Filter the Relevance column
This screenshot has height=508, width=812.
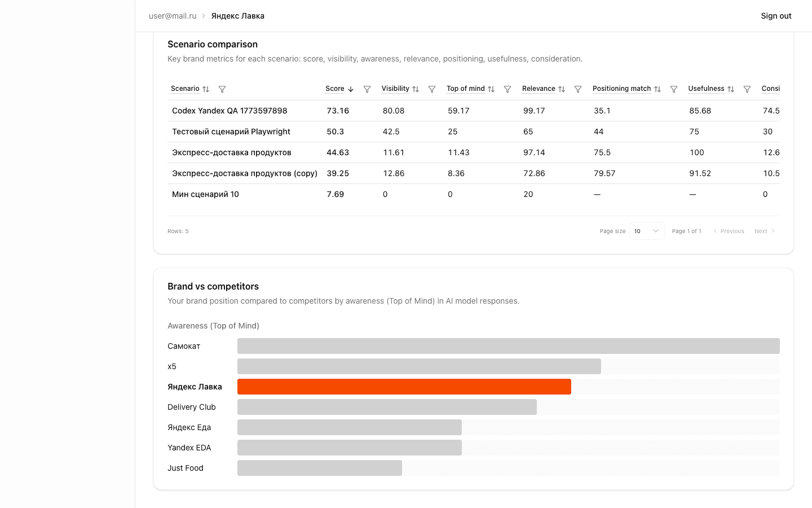[578, 89]
